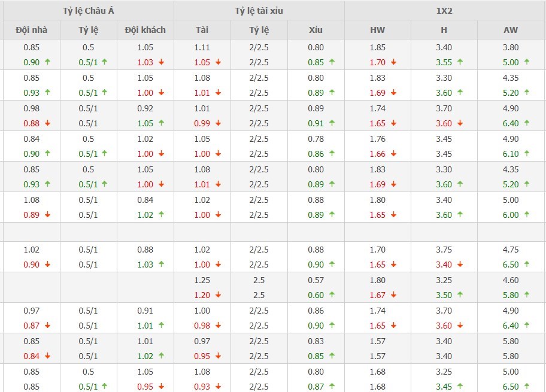Click the 3.80 value in AW column
This screenshot has height=392, width=546.
tap(511, 47)
